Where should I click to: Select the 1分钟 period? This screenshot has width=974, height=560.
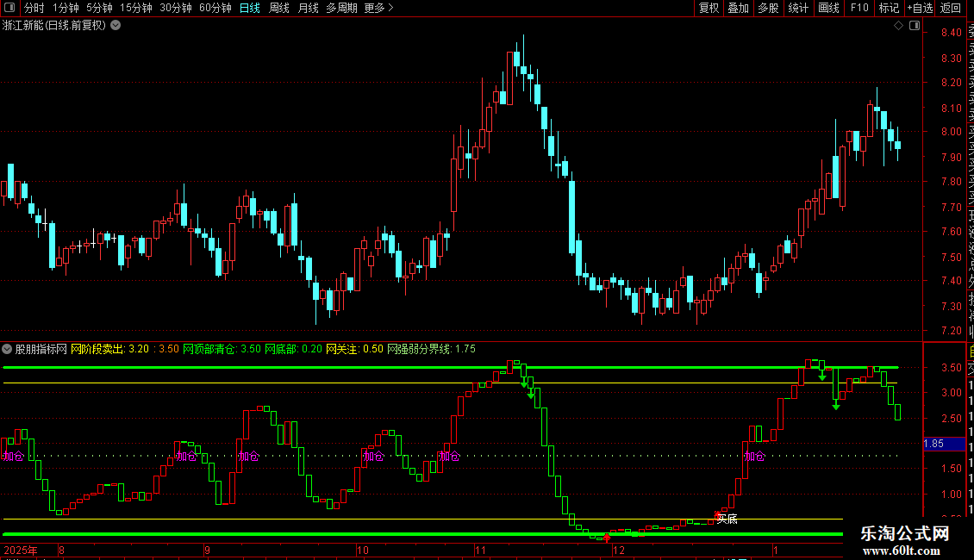coord(66,8)
